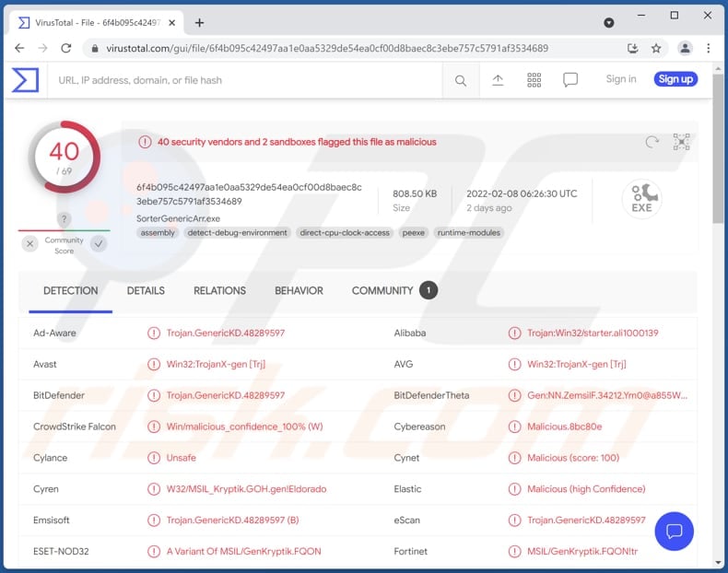Open Chrome three-dot menu
Viewport: 728px width, 573px height.
coord(709,48)
